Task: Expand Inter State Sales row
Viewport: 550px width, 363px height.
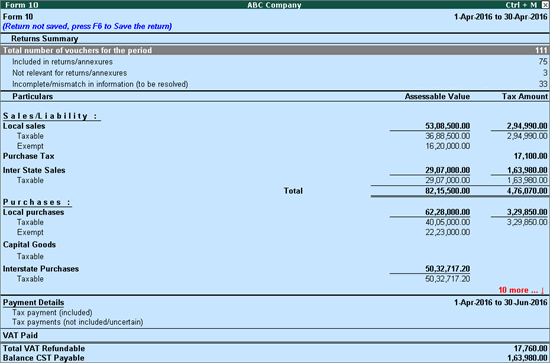Action: click(x=275, y=170)
